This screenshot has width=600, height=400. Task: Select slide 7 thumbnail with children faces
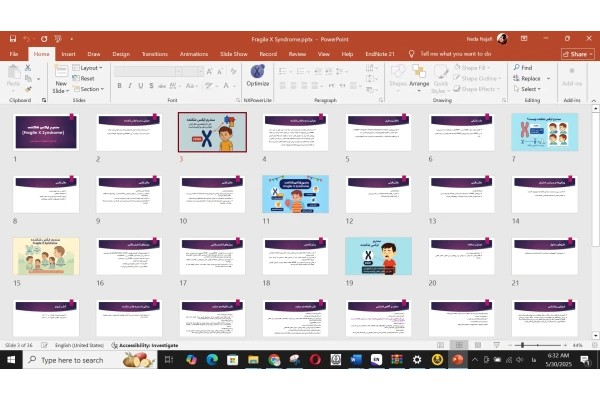[x=545, y=132]
